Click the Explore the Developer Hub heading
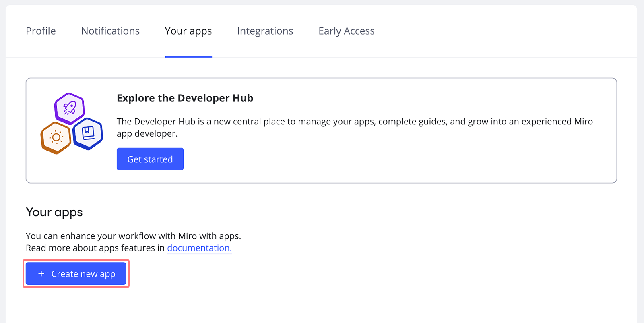Image resolution: width=644 pixels, height=323 pixels. pyautogui.click(x=185, y=98)
